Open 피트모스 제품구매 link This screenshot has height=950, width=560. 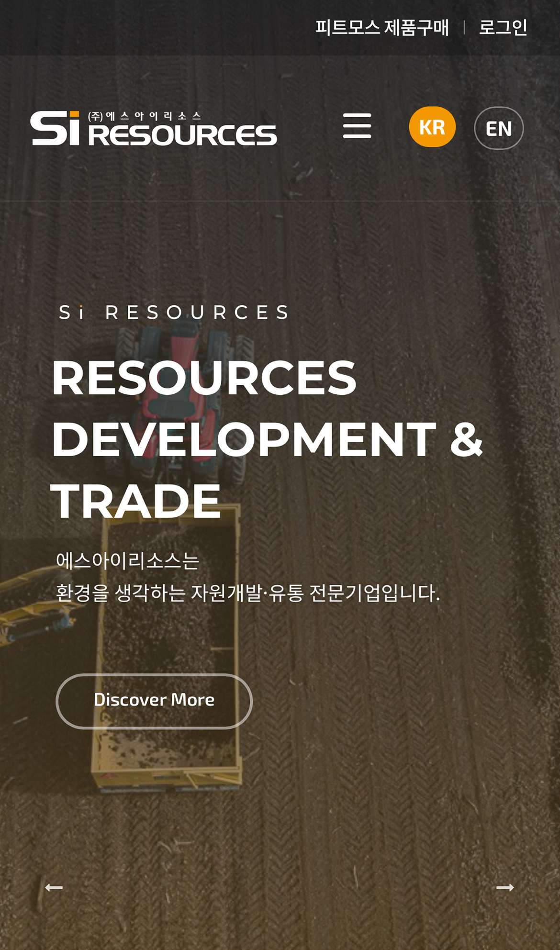382,27
